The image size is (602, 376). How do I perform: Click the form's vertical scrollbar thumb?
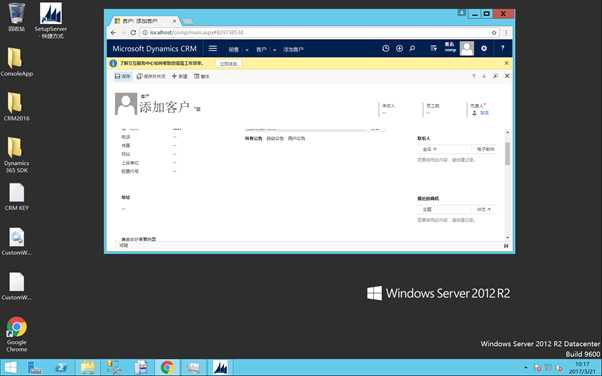click(508, 154)
